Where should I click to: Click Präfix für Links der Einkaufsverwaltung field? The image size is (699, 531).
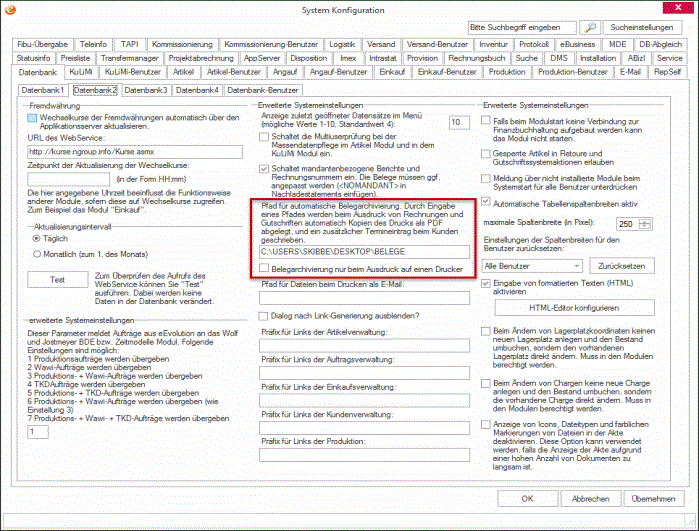point(364,400)
